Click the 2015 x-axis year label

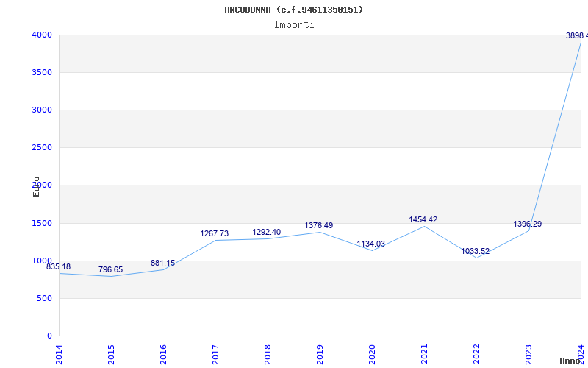coord(111,354)
